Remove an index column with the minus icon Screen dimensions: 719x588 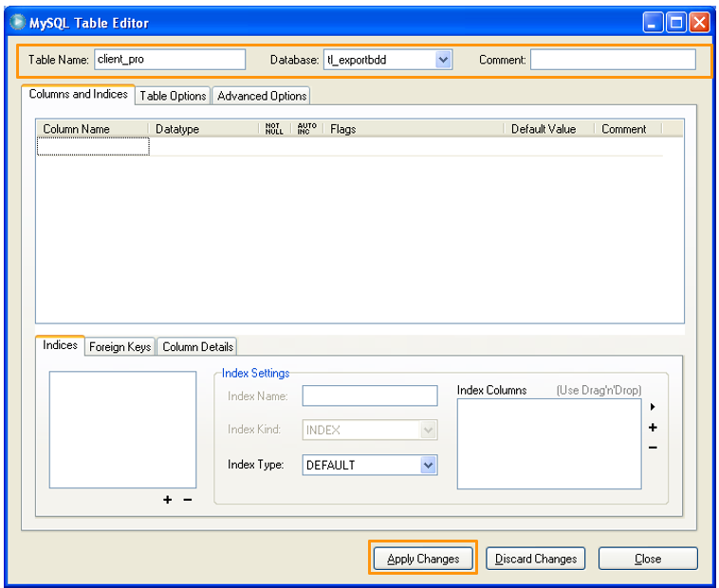coord(653,448)
